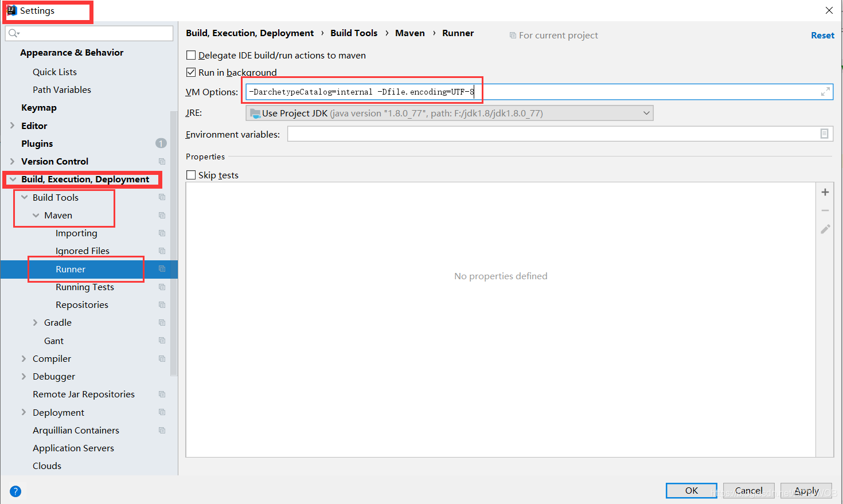The width and height of the screenshot is (843, 504).
Task: Click project-level icon beside Gant
Action: 162,341
